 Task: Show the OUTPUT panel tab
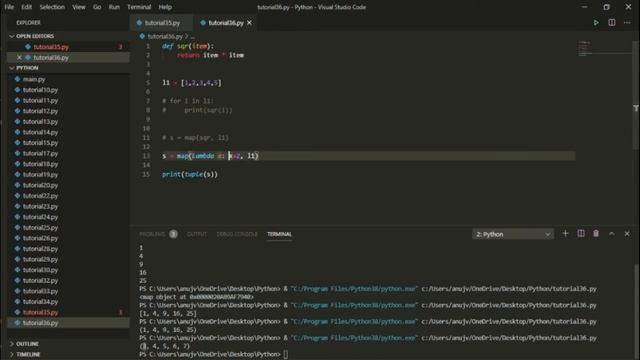tap(197, 234)
